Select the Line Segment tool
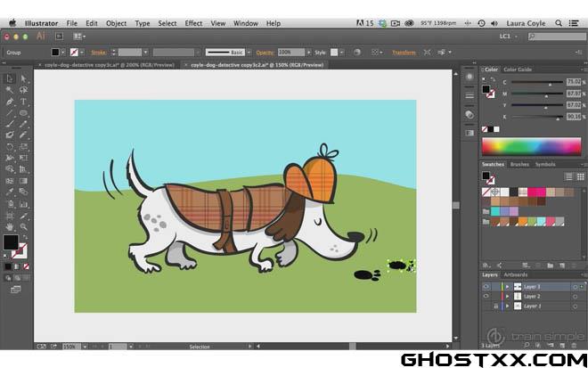588x368 pixels. pyautogui.click(x=10, y=113)
